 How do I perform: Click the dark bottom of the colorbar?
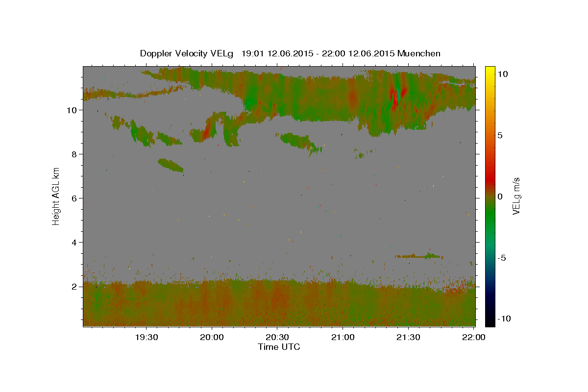point(490,321)
